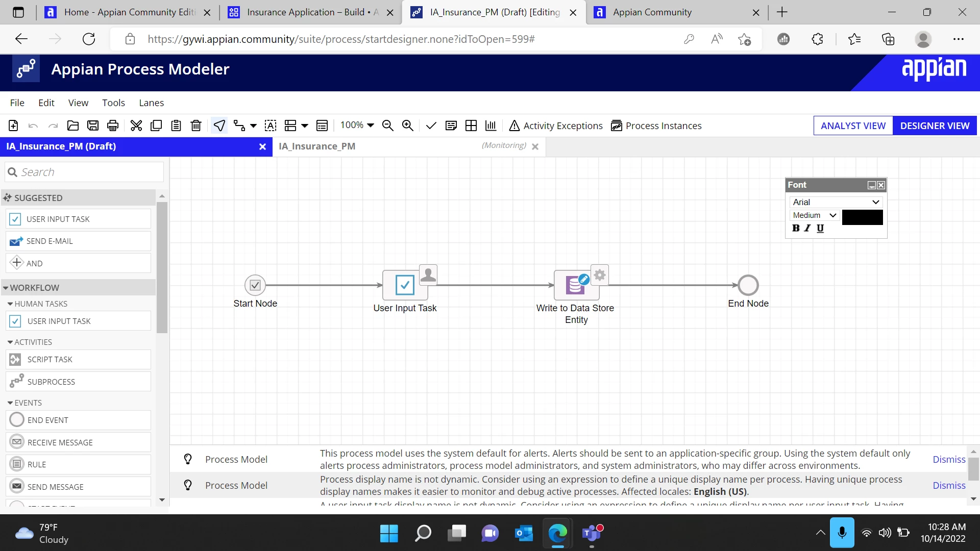The height and width of the screenshot is (551, 980).
Task: Click the palette search field
Action: (x=84, y=172)
